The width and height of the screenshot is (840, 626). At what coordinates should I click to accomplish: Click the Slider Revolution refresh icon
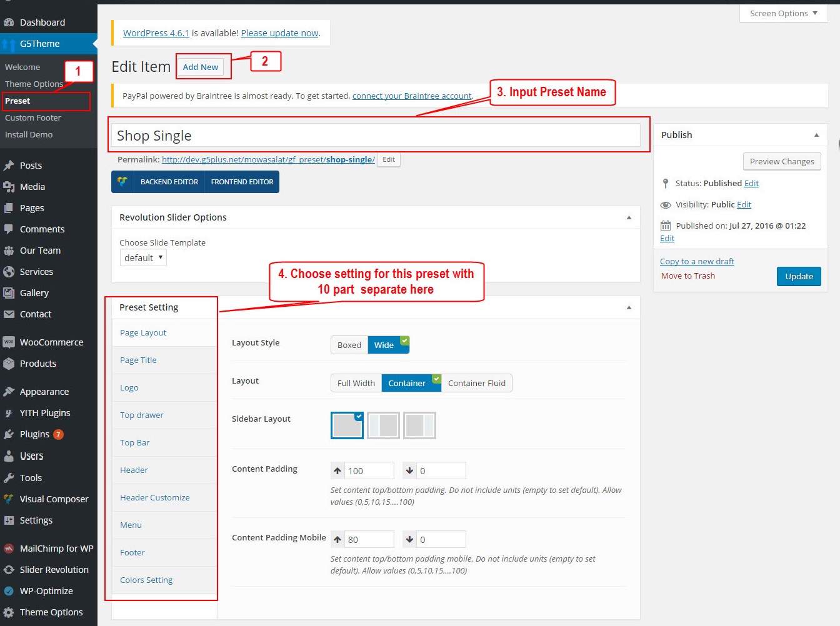[9, 570]
